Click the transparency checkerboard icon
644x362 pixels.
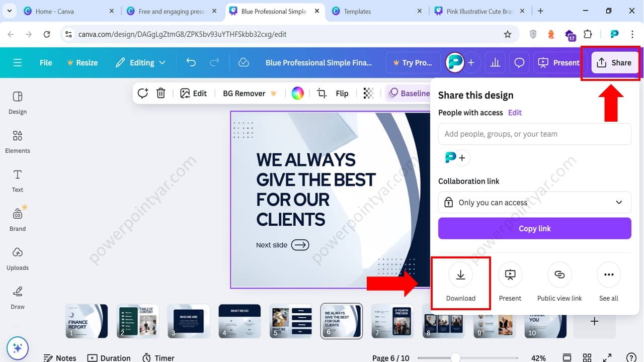coord(369,93)
